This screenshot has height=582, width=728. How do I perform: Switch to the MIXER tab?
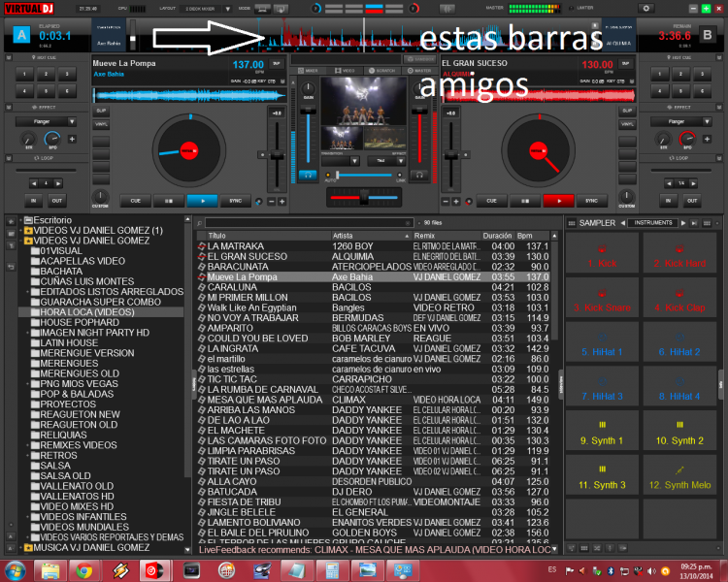308,71
